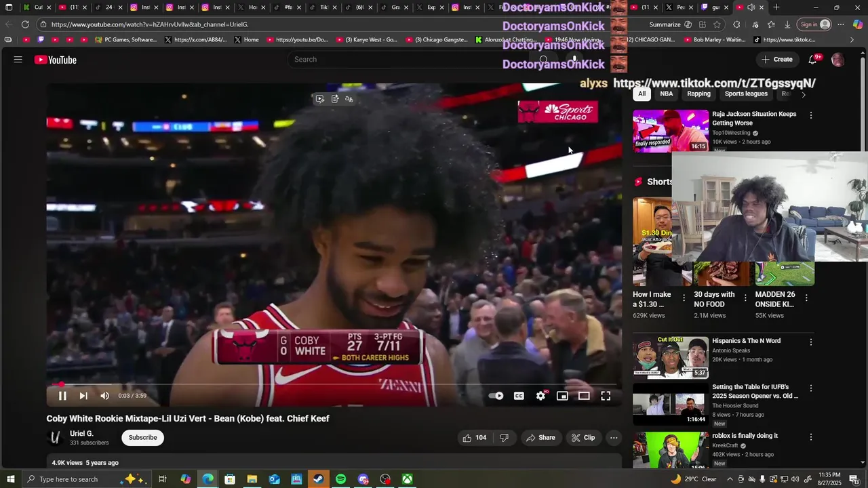868x488 pixels.
Task: Open Steam from the taskbar
Action: point(318,479)
